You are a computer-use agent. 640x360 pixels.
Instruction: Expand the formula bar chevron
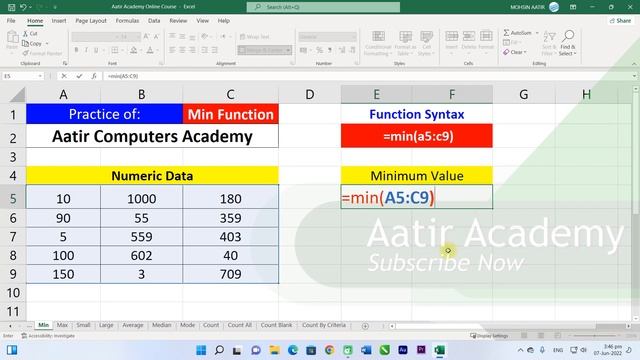tap(634, 76)
